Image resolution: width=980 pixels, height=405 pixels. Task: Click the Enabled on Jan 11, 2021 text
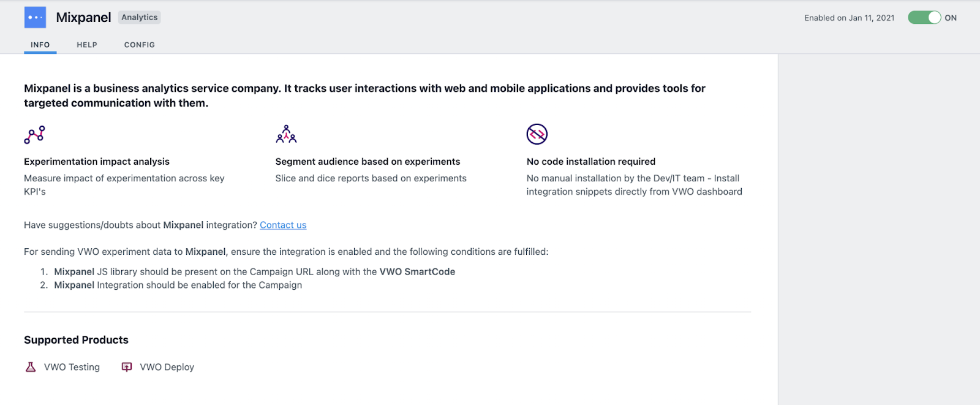(x=850, y=18)
